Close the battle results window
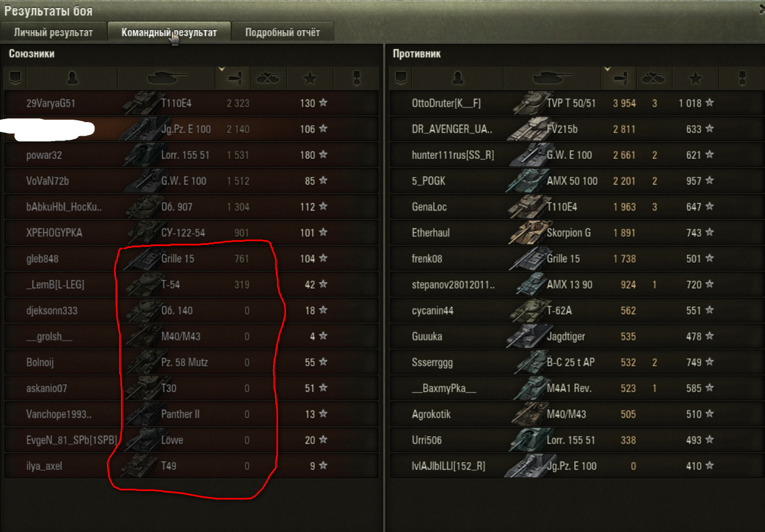The image size is (765, 532). coord(761,9)
